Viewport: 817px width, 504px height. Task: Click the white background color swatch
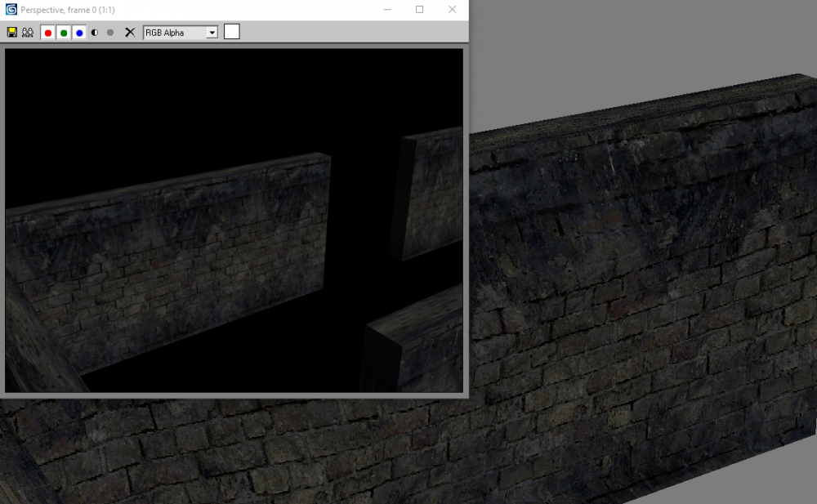click(231, 31)
